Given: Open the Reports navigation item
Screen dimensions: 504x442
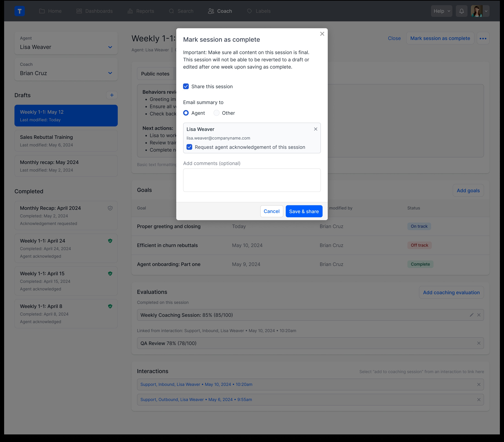Looking at the screenshot, I should tap(141, 11).
